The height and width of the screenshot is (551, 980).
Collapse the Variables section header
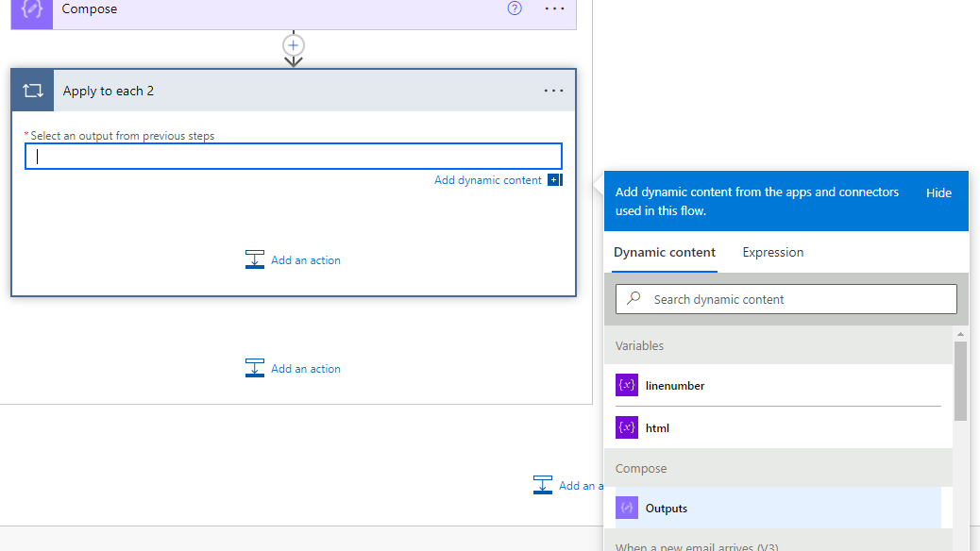click(x=639, y=345)
